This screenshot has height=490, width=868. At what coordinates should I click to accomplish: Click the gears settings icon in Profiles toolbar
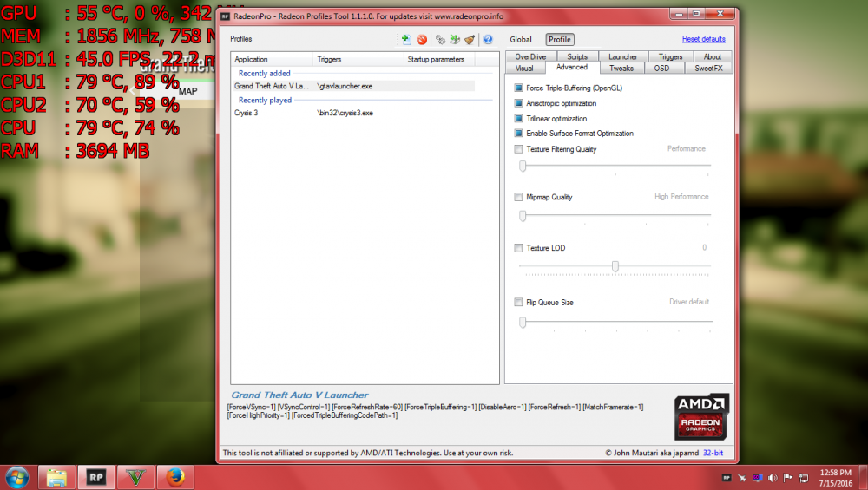click(441, 39)
